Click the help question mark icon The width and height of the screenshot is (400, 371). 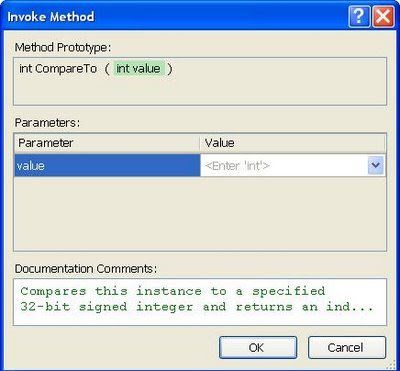359,16
